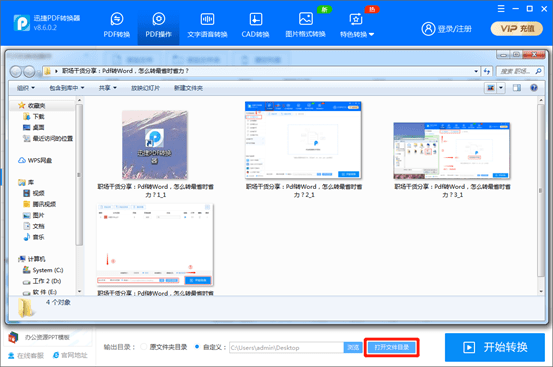Image resolution: width=553 pixels, height=367 pixels.
Task: Click 放映幻灯片 in the toolbar
Action: pos(145,88)
